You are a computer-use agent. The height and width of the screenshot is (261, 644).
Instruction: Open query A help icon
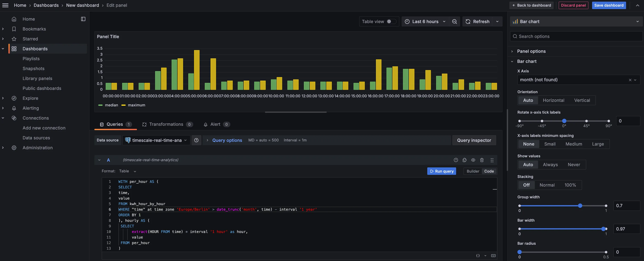(x=456, y=160)
